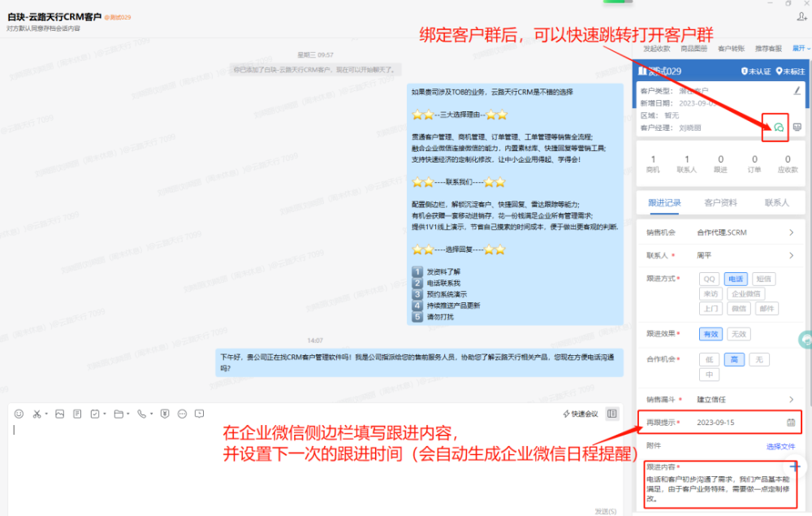Click the blue plus floating button
This screenshot has width=812, height=516.
796,467
